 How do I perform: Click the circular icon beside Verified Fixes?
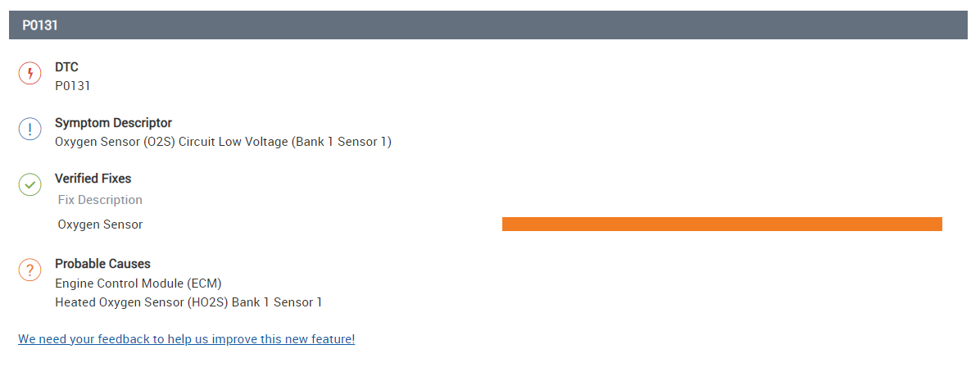pos(29,185)
